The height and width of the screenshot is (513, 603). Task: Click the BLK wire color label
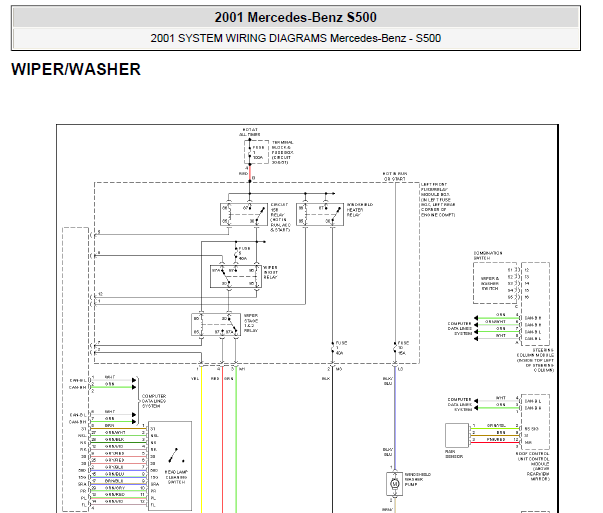[326, 379]
